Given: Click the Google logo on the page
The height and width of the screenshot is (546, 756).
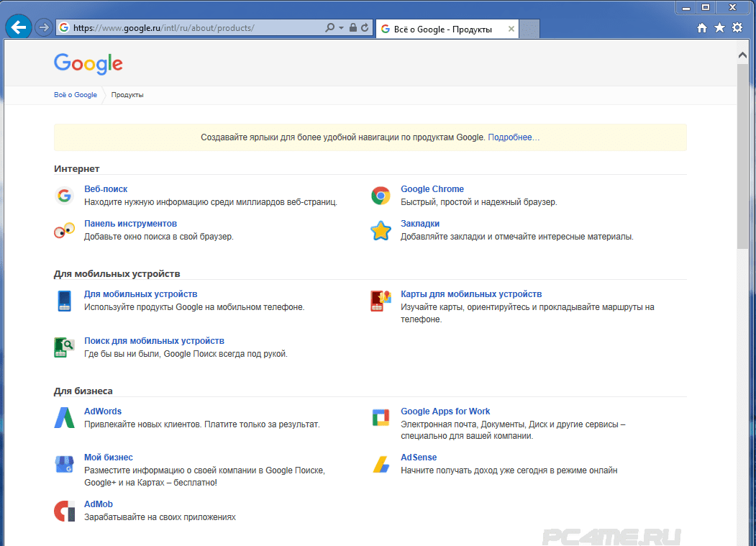Looking at the screenshot, I should point(88,64).
